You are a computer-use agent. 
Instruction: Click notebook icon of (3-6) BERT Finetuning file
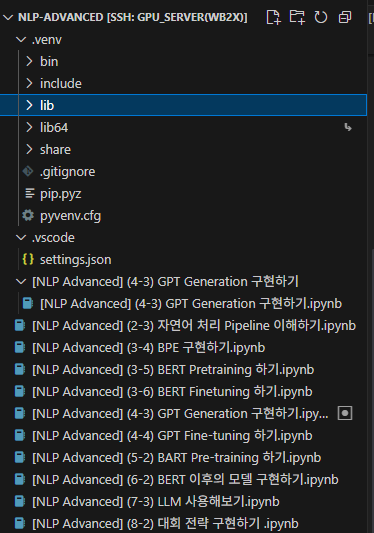pos(20,391)
